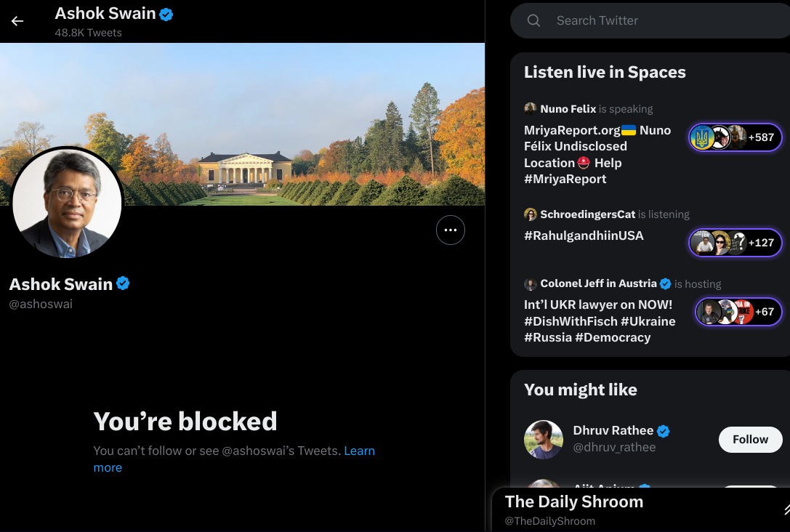Join the Space with +67 listeners
The image size is (790, 532).
pyautogui.click(x=738, y=312)
